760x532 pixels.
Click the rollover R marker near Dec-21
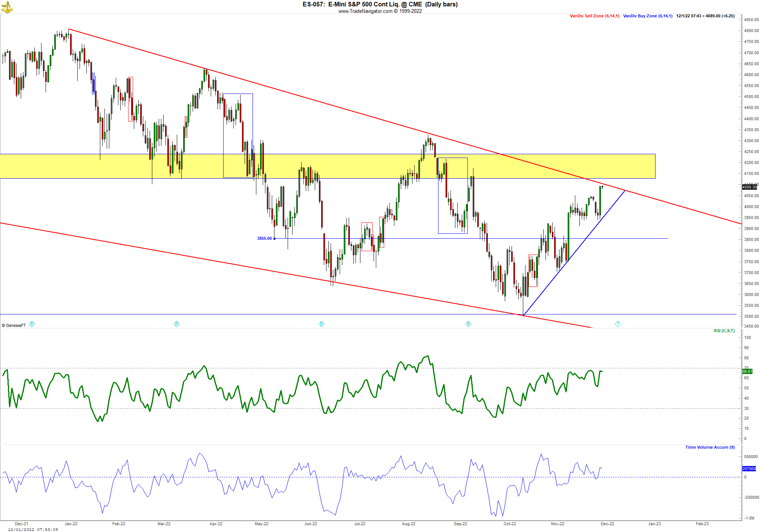click(32, 324)
